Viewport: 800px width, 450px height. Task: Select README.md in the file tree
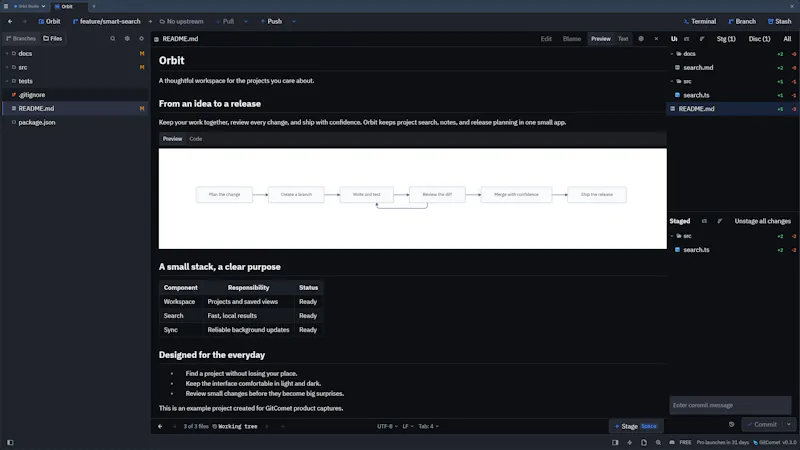point(76,108)
